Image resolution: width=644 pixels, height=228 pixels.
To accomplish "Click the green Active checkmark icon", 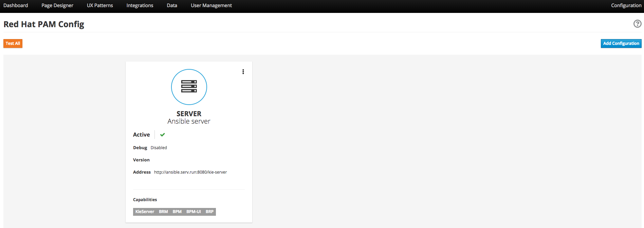I will 163,135.
